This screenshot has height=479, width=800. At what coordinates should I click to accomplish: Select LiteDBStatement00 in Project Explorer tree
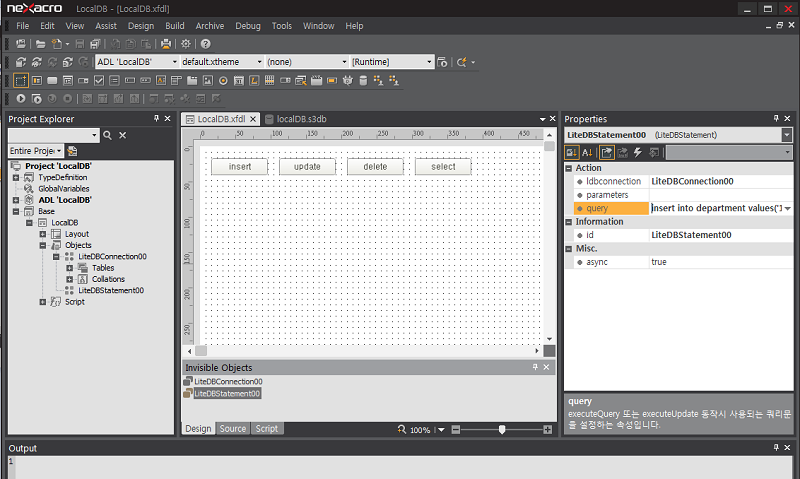[111, 290]
